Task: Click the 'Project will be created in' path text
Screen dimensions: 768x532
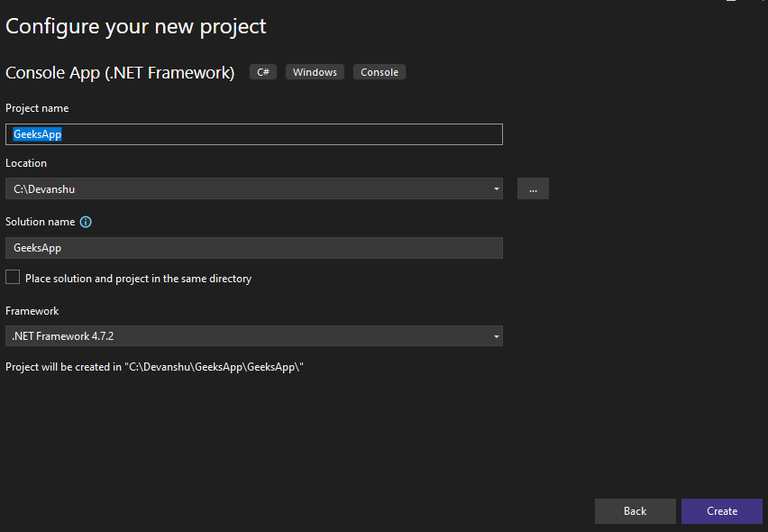Action: coord(154,367)
